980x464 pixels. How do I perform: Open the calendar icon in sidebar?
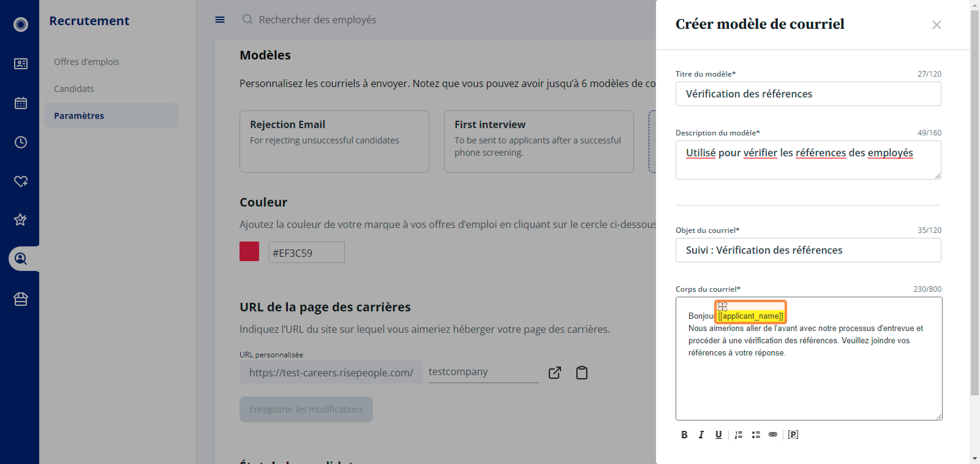click(21, 103)
